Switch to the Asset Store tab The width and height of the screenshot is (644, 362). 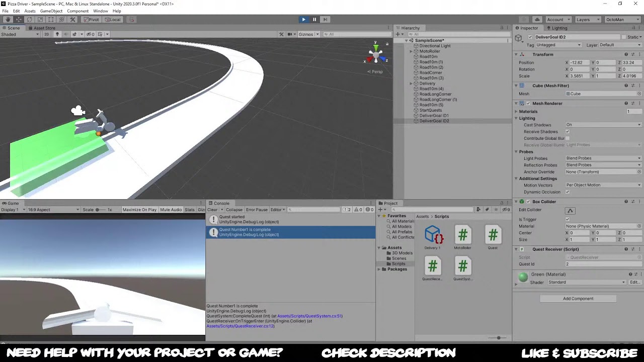pyautogui.click(x=41, y=28)
